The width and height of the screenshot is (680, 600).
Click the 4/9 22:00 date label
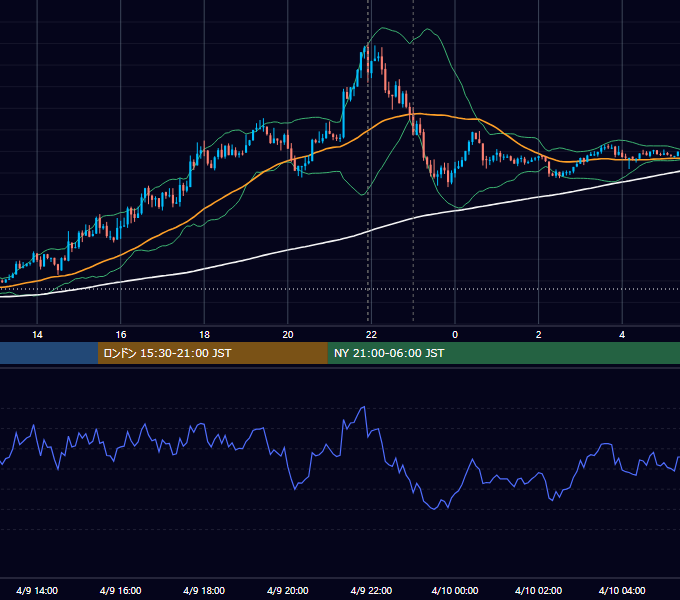[371, 591]
